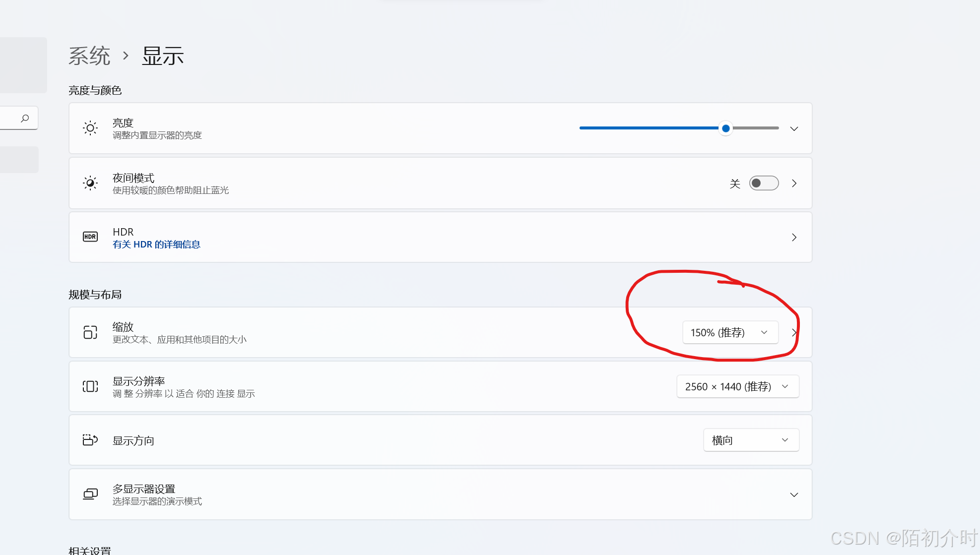Image resolution: width=980 pixels, height=555 pixels.
Task: Open the 2560 × 1440 resolution dropdown
Action: point(737,386)
